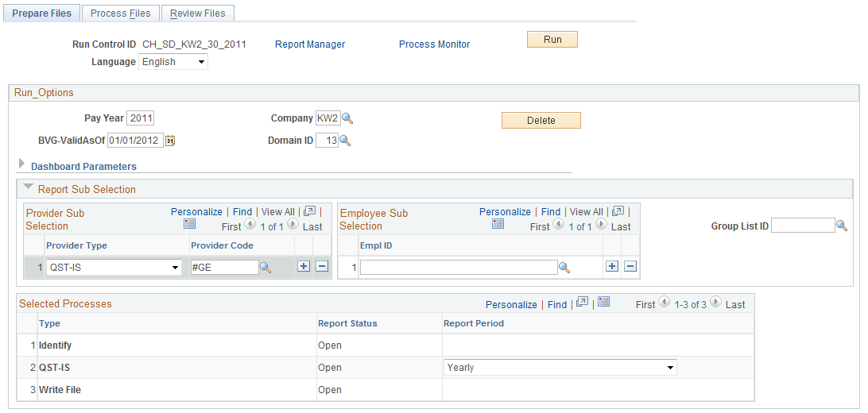868x413 pixels.
Task: Open BVG-ValidAsOf calendar picker icon
Action: coord(170,141)
